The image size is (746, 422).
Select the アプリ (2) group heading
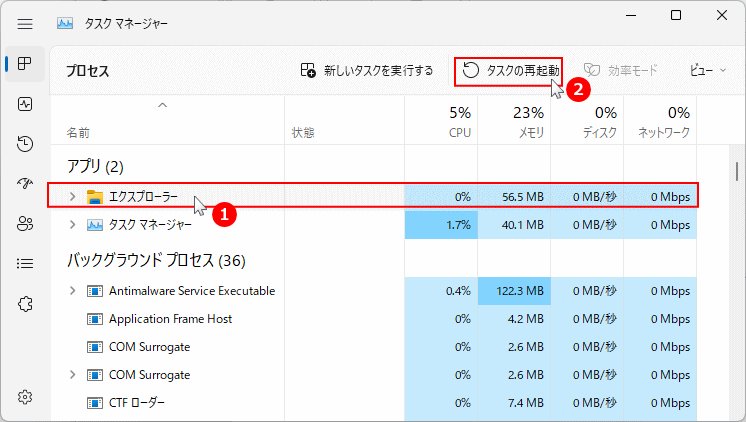click(x=95, y=167)
